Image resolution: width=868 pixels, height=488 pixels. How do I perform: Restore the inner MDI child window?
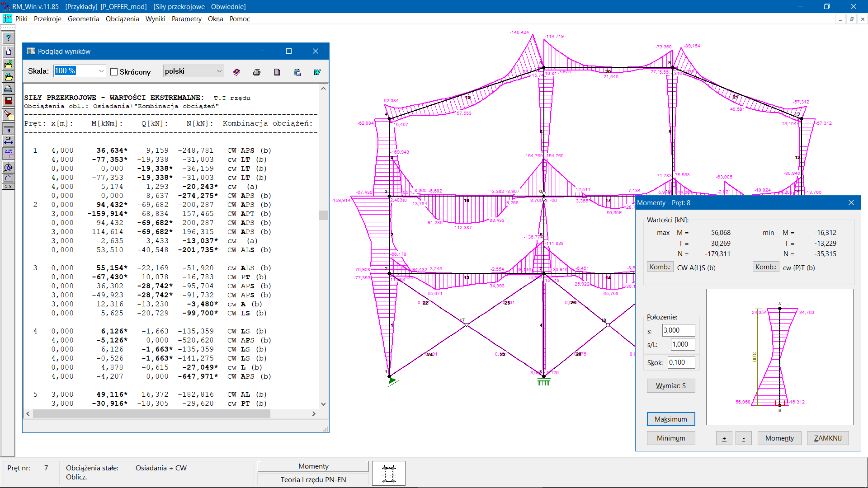(852, 19)
